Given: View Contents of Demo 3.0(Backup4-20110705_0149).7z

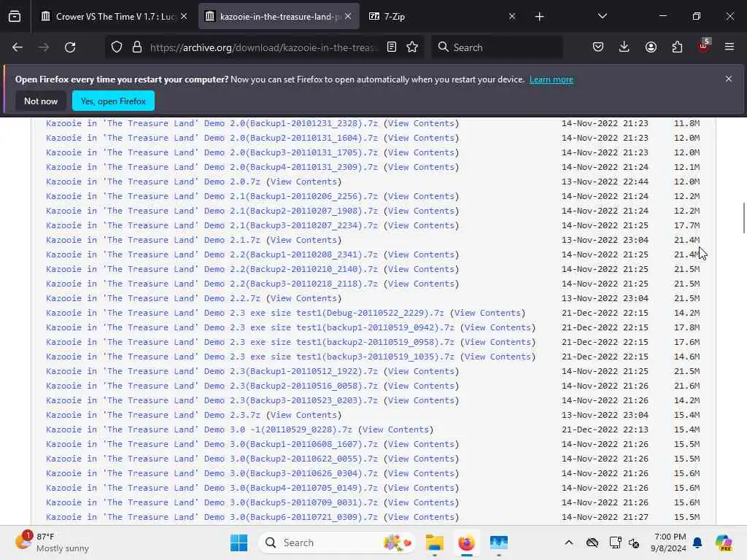Looking at the screenshot, I should click(x=421, y=488).
